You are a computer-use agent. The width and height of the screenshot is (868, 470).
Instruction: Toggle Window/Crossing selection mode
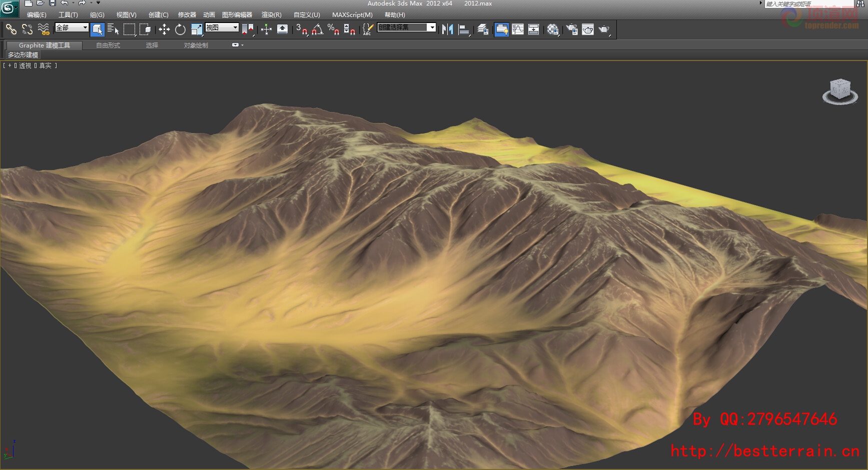(x=146, y=29)
